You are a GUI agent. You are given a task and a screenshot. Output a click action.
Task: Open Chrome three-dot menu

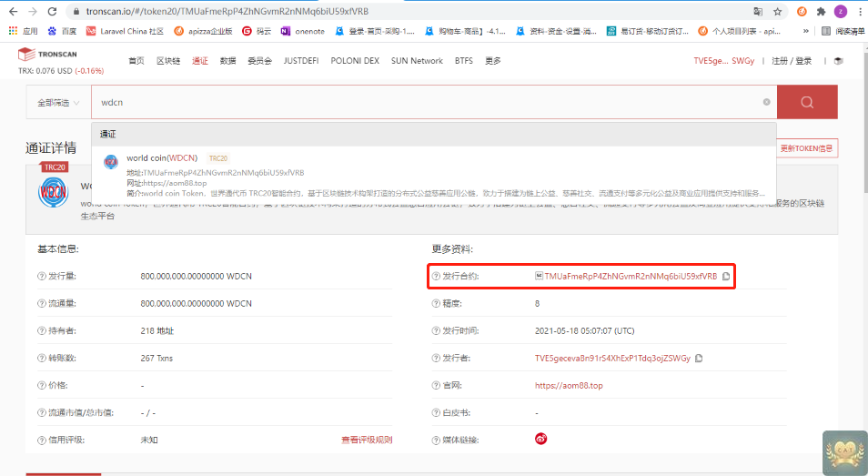[x=860, y=11]
